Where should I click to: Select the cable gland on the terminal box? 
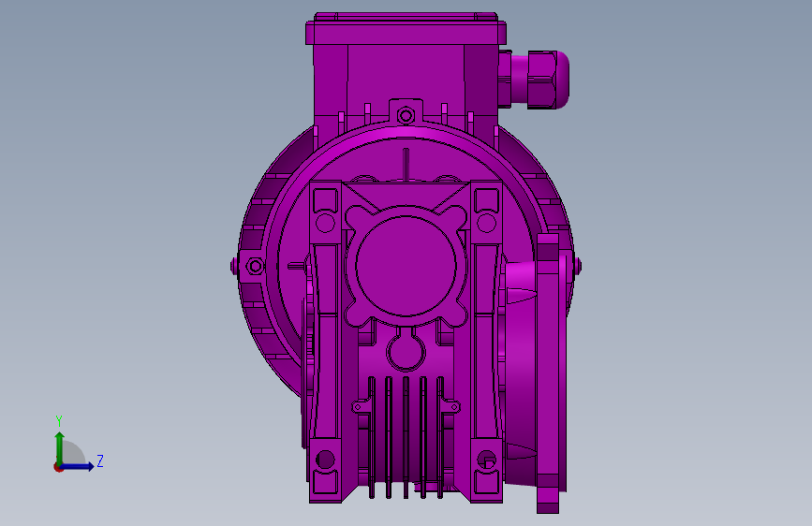tap(536, 80)
